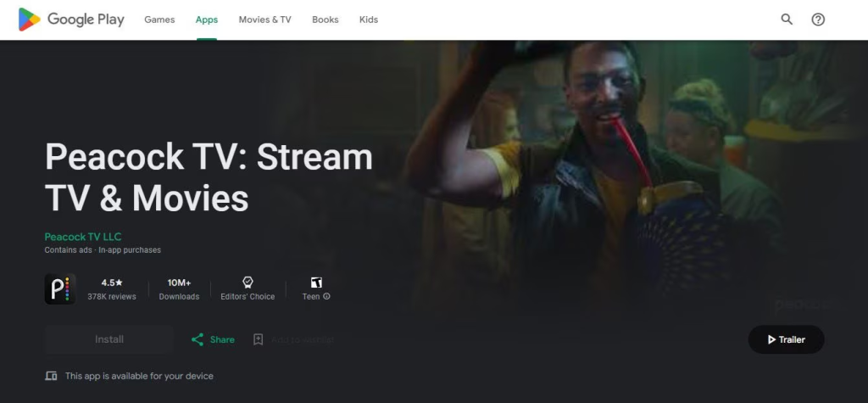The height and width of the screenshot is (403, 868).
Task: Click the 'Contains ads · In-app purchases' text
Action: pos(103,250)
